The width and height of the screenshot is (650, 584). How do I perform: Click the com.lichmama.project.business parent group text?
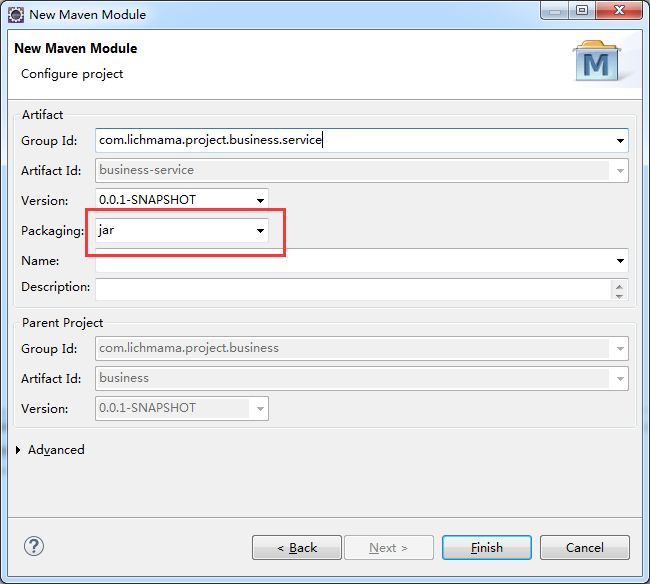(189, 348)
